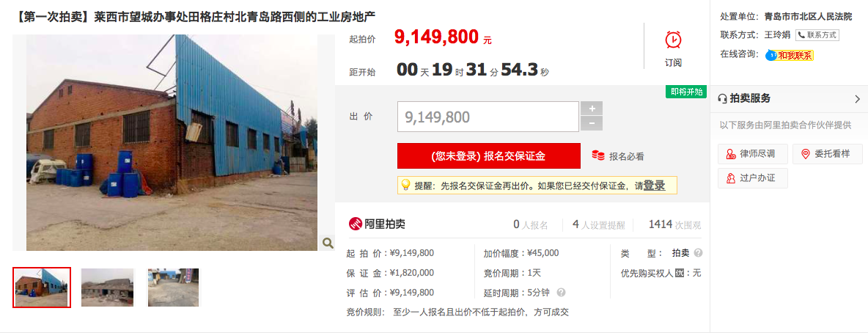The height and width of the screenshot is (333, 868).
Task: Click the question mark beside 拍卖 type
Action: (698, 252)
